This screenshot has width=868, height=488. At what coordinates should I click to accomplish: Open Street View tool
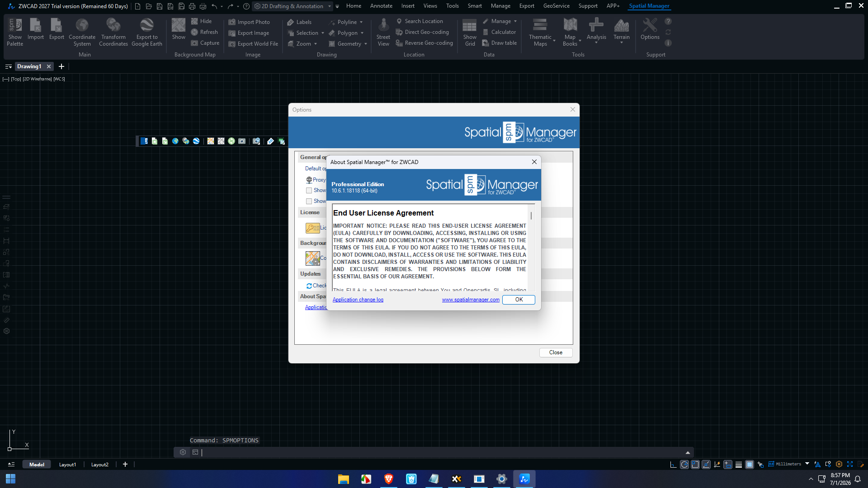(x=383, y=32)
